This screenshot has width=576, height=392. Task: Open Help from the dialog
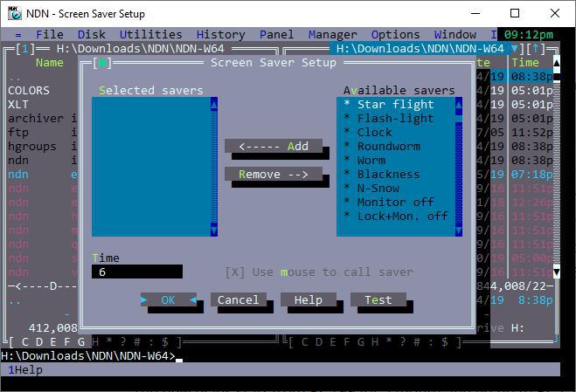click(309, 299)
